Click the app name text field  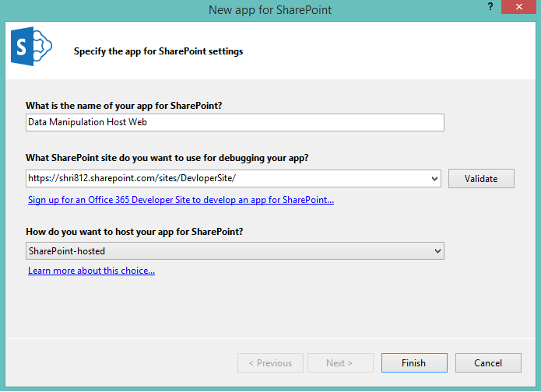coord(234,122)
